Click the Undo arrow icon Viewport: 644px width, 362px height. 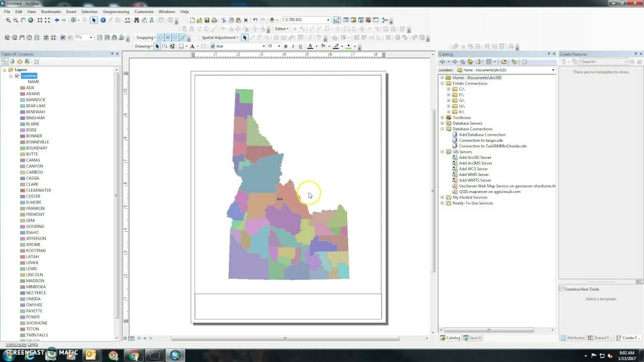point(255,20)
